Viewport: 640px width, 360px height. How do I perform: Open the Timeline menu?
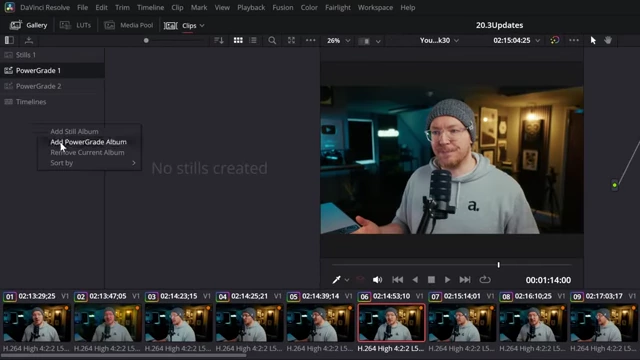[150, 7]
